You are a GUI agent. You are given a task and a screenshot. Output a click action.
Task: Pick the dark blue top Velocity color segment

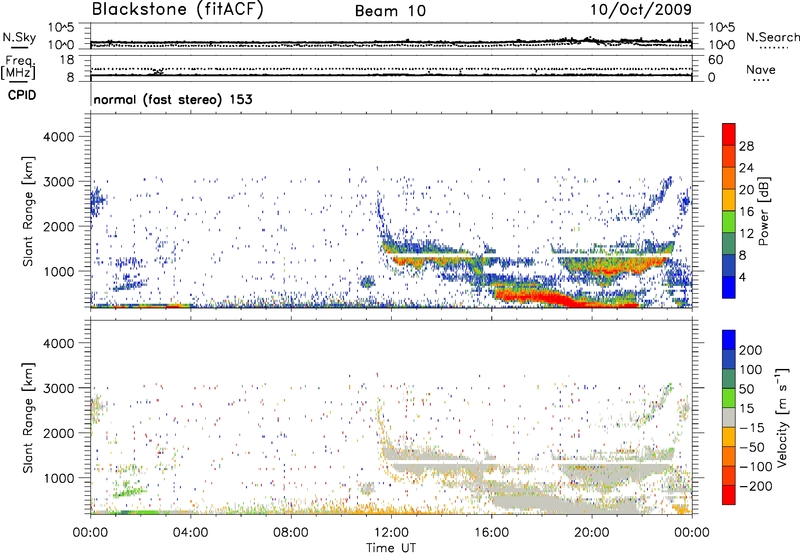[727, 342]
